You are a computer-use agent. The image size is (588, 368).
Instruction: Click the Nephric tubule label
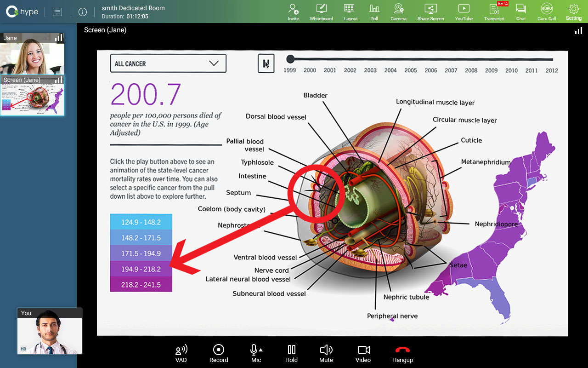[x=406, y=297]
